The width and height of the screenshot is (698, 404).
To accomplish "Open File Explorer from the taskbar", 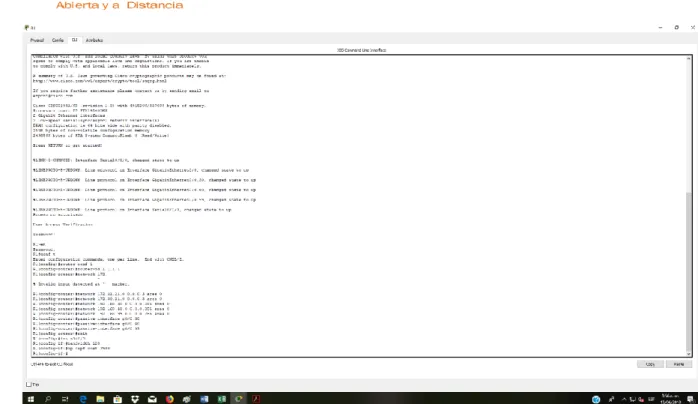I will [x=100, y=399].
